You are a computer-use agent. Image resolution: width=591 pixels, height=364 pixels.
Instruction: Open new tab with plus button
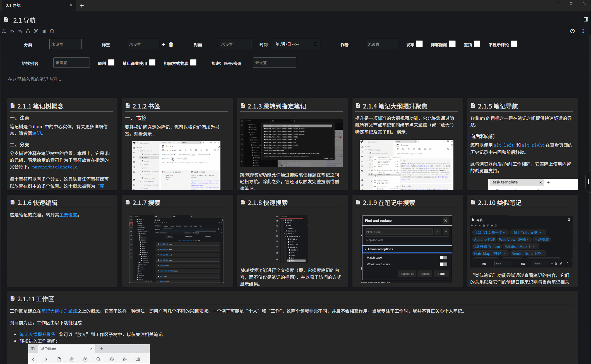pos(82,6)
